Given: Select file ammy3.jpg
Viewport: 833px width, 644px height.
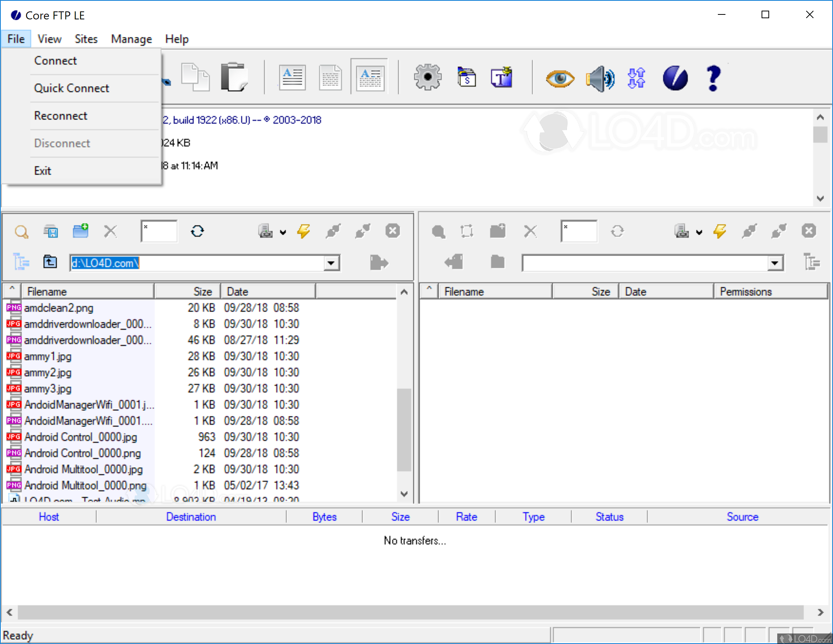Looking at the screenshot, I should click(x=48, y=389).
